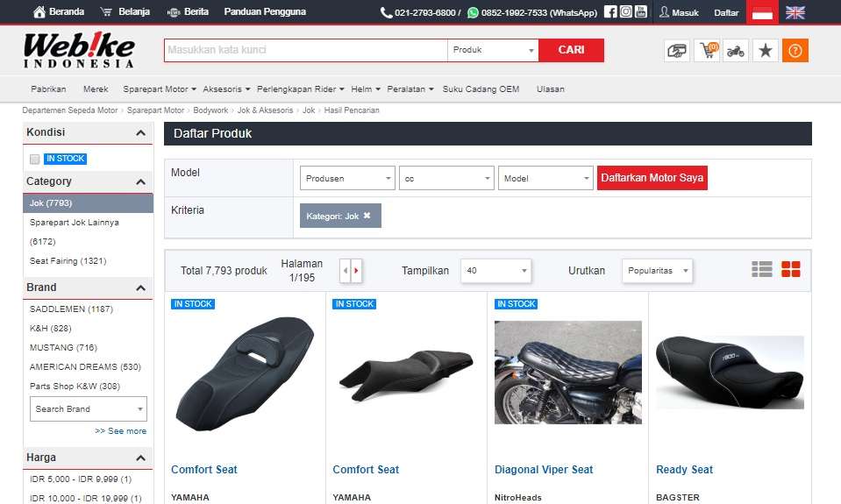
Task: Collapse the Kondisi section
Action: click(140, 132)
